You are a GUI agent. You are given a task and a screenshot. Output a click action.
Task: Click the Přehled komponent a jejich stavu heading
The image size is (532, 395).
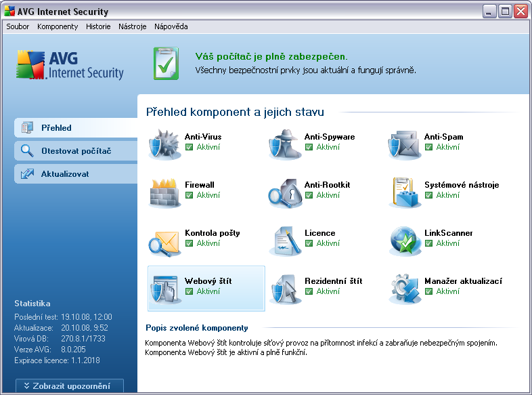[x=235, y=112]
